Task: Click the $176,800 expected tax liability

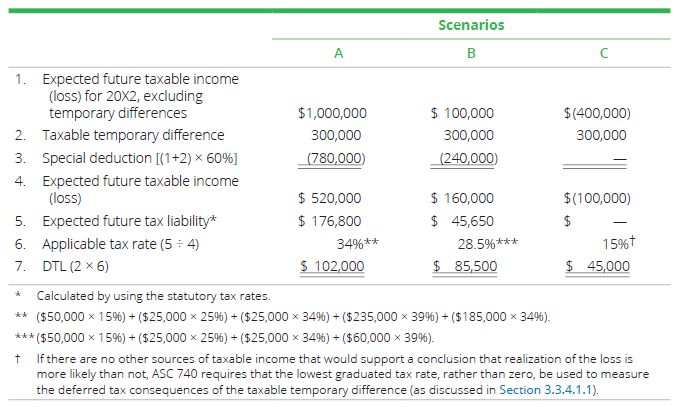Action: point(334,221)
